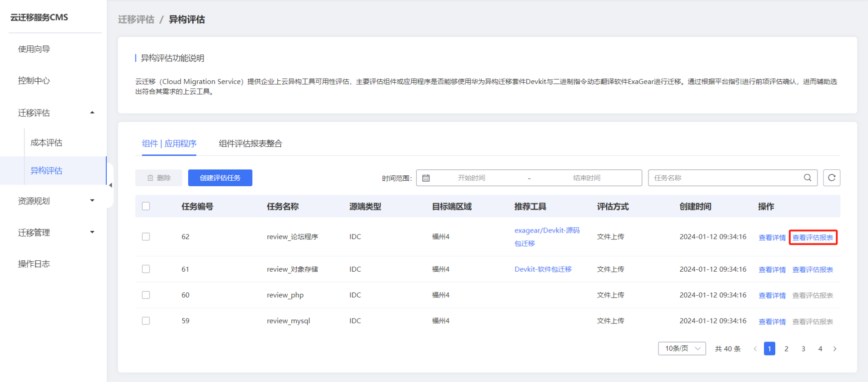Screen dimensions: 868x382
Task: Go to next page arrow in pagination
Action: tap(834, 349)
